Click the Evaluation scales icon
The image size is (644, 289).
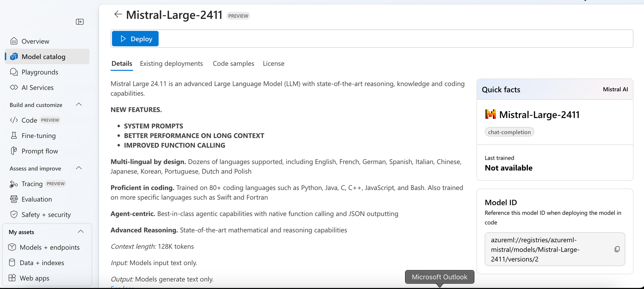click(x=14, y=199)
